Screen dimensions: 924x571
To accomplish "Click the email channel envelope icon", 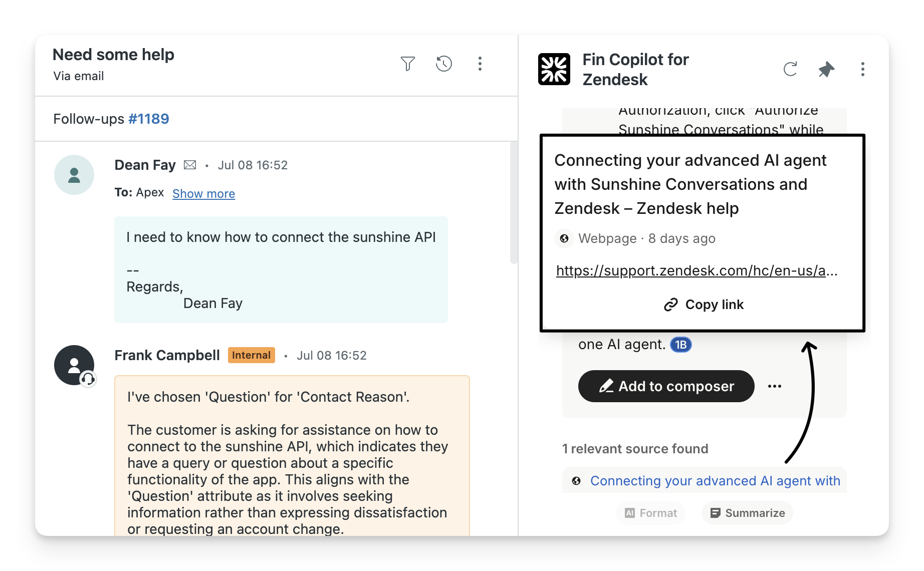I will tap(190, 165).
